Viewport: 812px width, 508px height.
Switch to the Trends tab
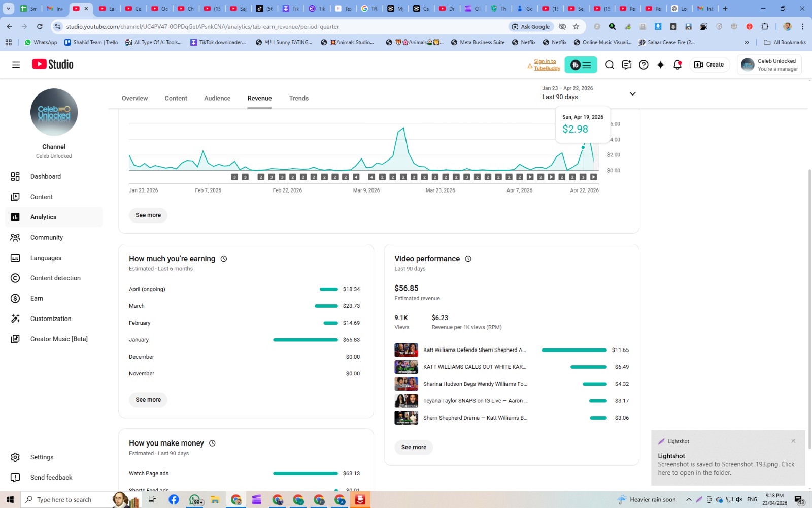coord(299,98)
